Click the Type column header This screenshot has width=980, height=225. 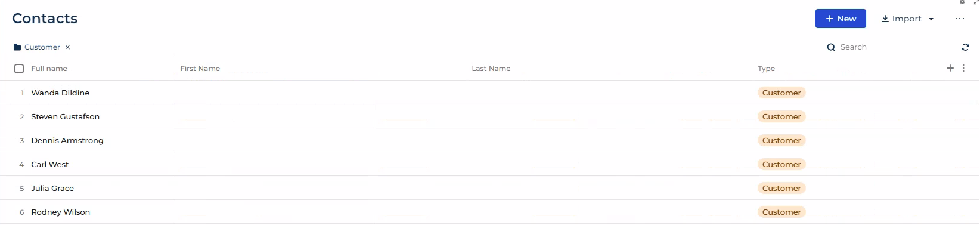(x=766, y=69)
